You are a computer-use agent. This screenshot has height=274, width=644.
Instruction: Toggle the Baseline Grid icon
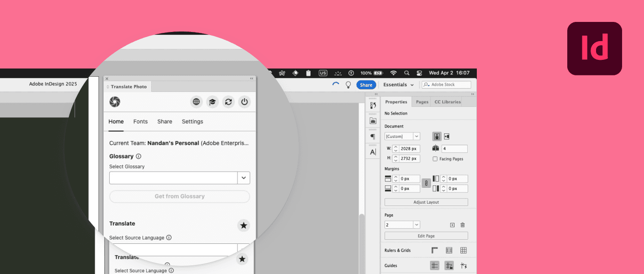tap(449, 250)
